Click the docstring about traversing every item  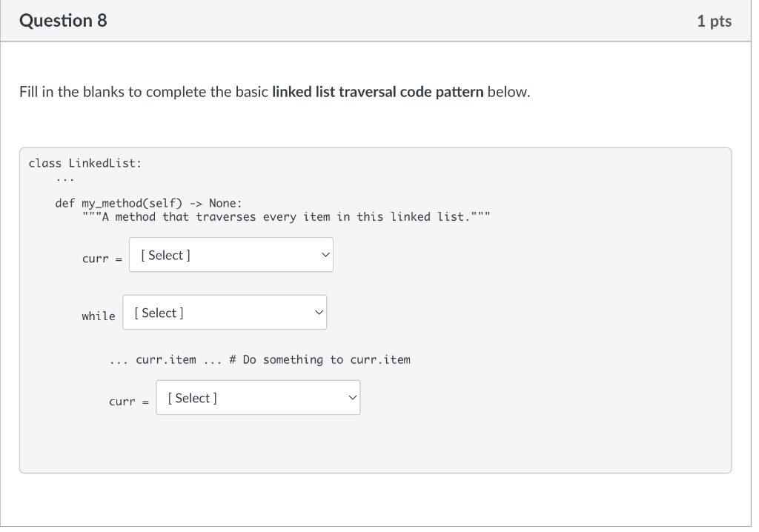pyautogui.click(x=286, y=217)
